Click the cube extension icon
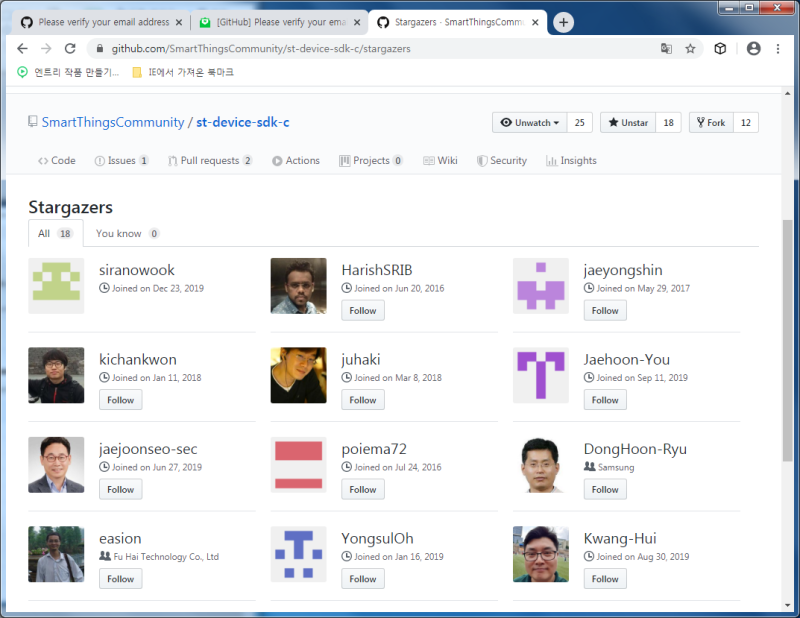 [720, 48]
